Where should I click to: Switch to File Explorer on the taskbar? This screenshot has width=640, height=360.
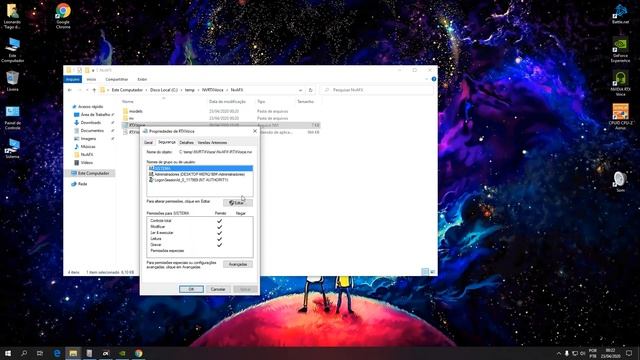(73, 353)
